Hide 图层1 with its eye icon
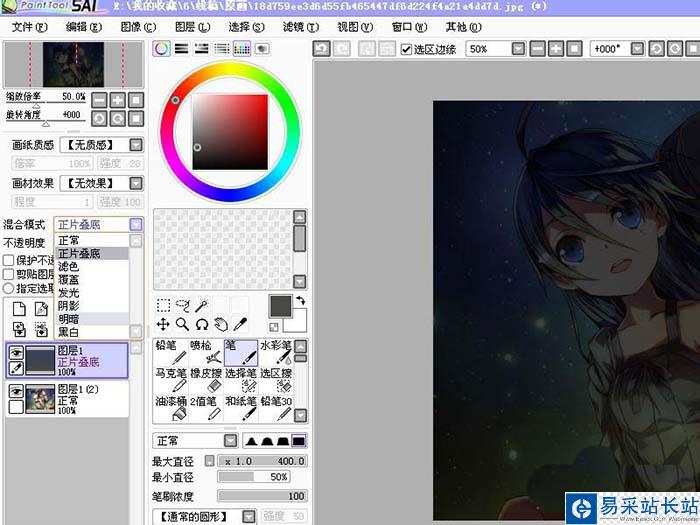The image size is (700, 525). click(x=16, y=353)
